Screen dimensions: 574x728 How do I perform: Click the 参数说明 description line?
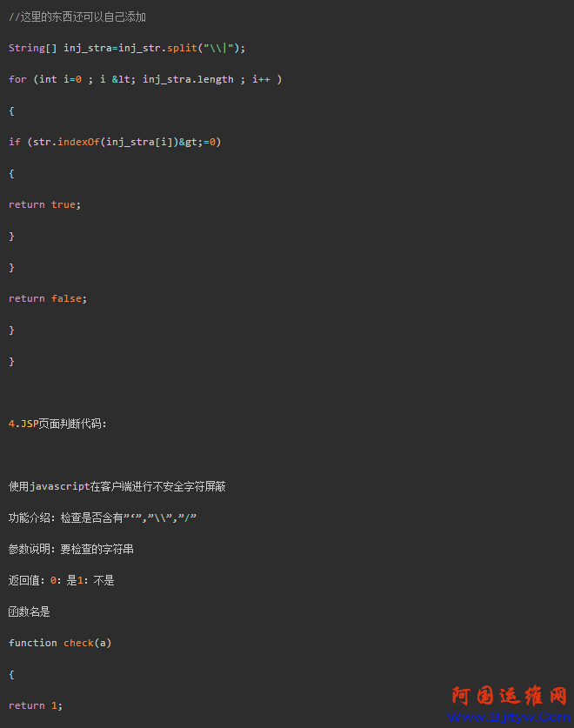coord(71,549)
